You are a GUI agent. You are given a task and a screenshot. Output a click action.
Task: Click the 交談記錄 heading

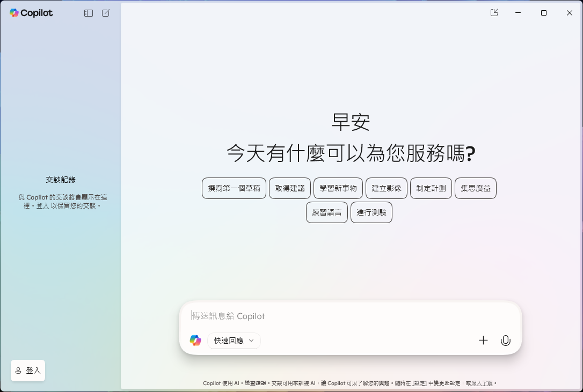(x=61, y=180)
